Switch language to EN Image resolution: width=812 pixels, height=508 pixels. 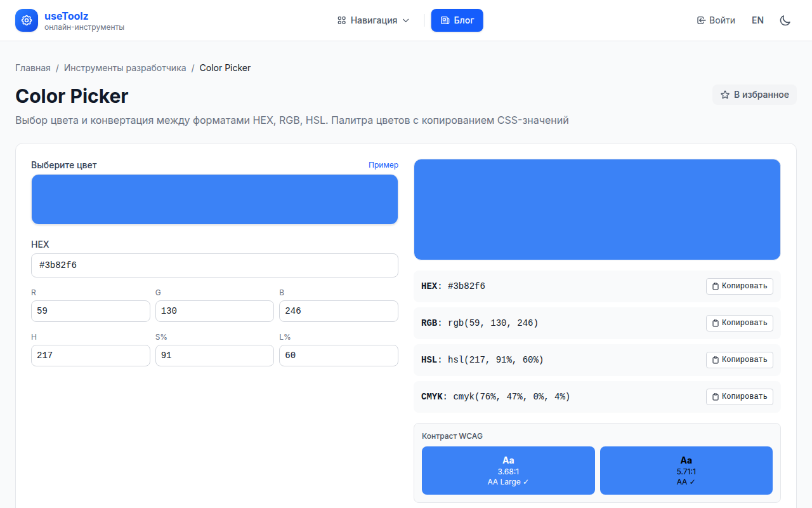pos(757,20)
